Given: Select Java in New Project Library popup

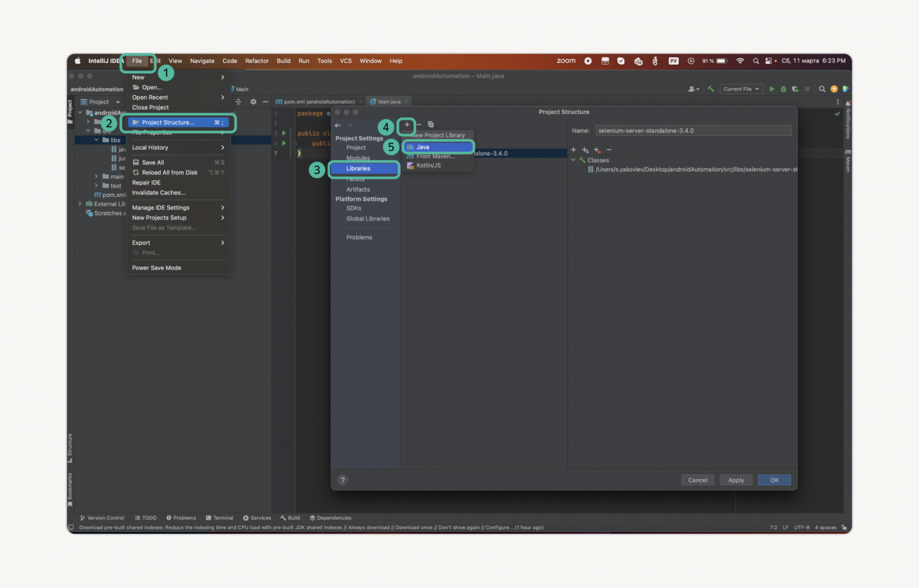Looking at the screenshot, I should click(x=438, y=147).
